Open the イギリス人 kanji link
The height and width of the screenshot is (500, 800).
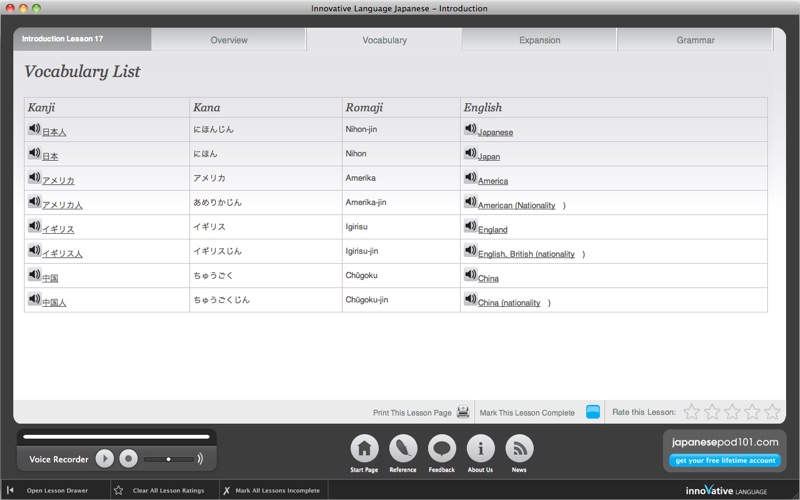click(62, 254)
